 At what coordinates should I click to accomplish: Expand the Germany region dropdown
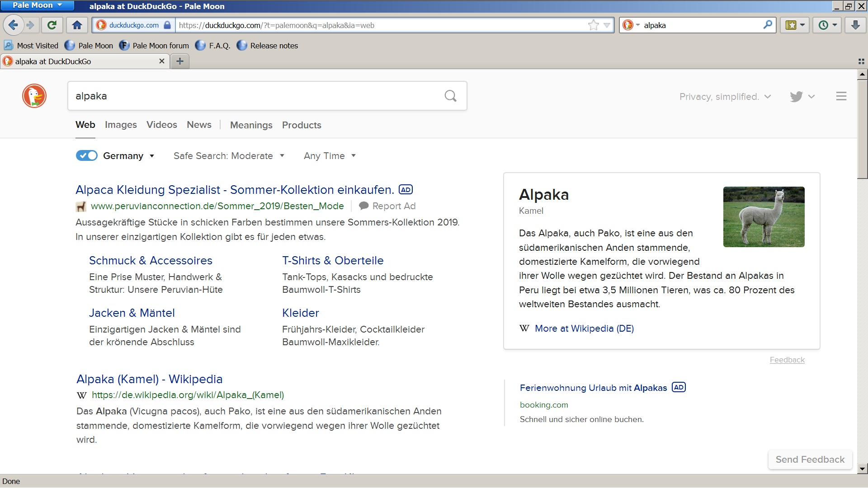click(x=128, y=156)
